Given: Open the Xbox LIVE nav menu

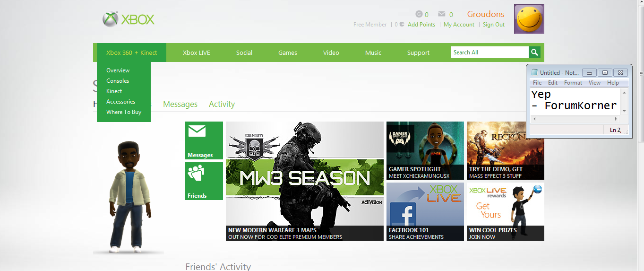Looking at the screenshot, I should click(x=197, y=52).
